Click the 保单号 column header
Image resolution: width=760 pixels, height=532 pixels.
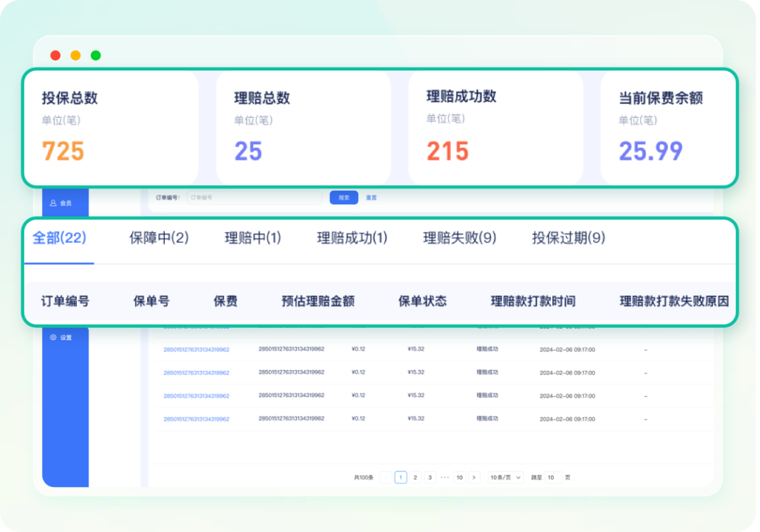(151, 301)
